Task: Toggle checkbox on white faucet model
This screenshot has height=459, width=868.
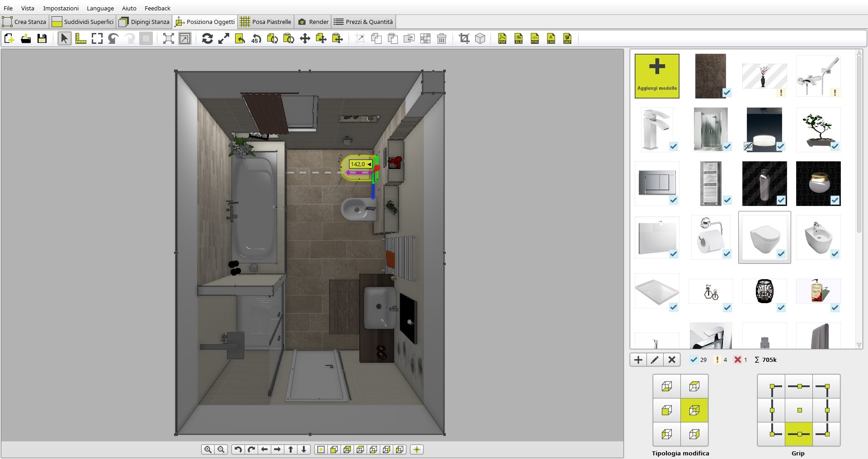Action: point(674,146)
